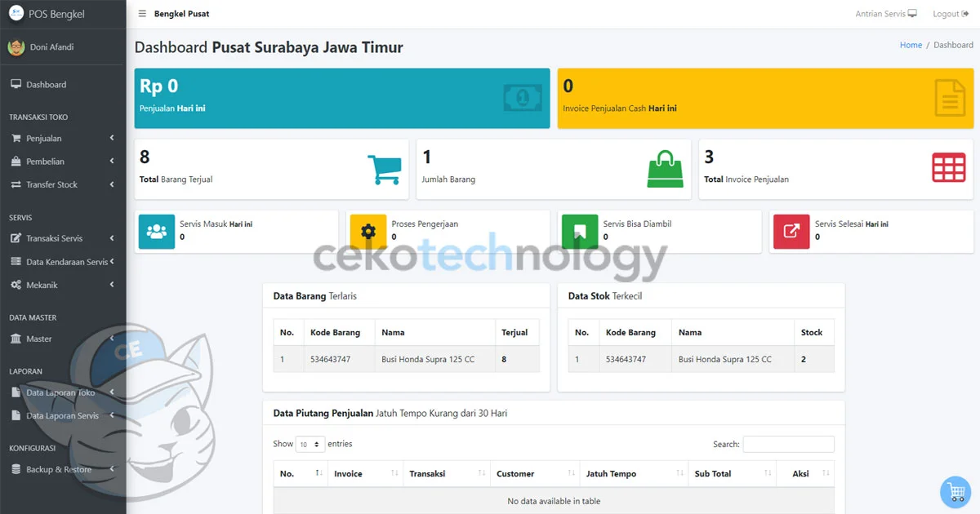Click the hamburger sidebar toggle icon
Screen dimensions: 980x514
[142, 14]
